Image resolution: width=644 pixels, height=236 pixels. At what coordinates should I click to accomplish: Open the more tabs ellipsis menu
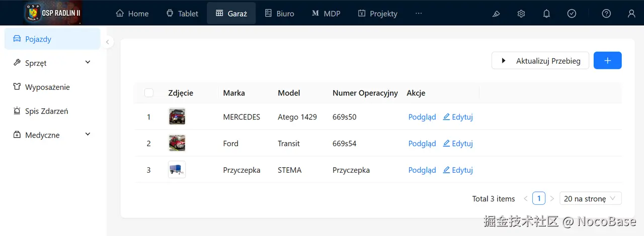419,14
